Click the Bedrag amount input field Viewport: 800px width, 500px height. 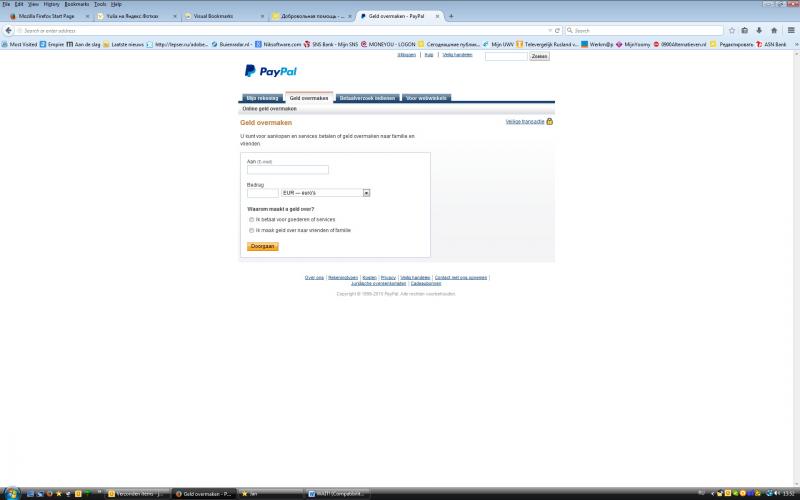pyautogui.click(x=263, y=193)
